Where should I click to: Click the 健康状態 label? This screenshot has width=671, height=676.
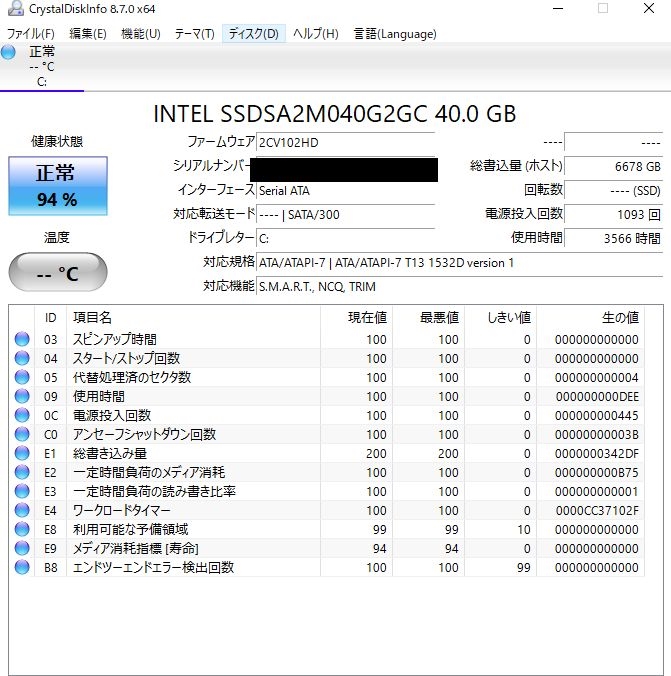tap(57, 141)
